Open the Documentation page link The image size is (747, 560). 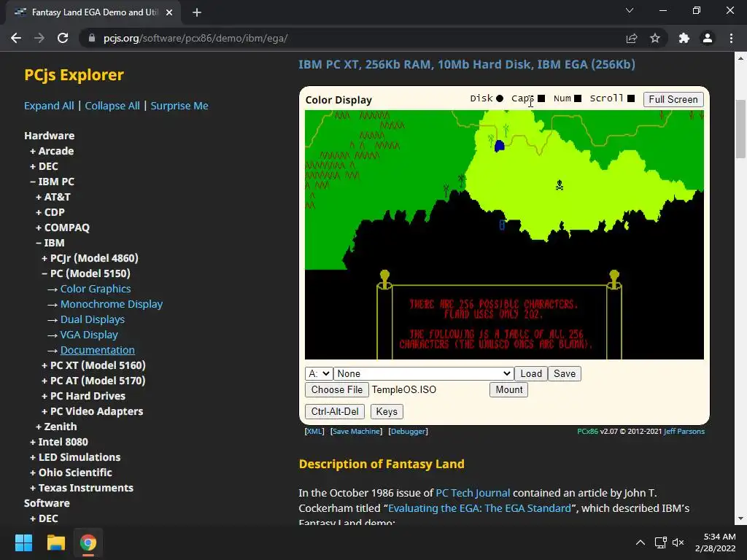point(98,350)
